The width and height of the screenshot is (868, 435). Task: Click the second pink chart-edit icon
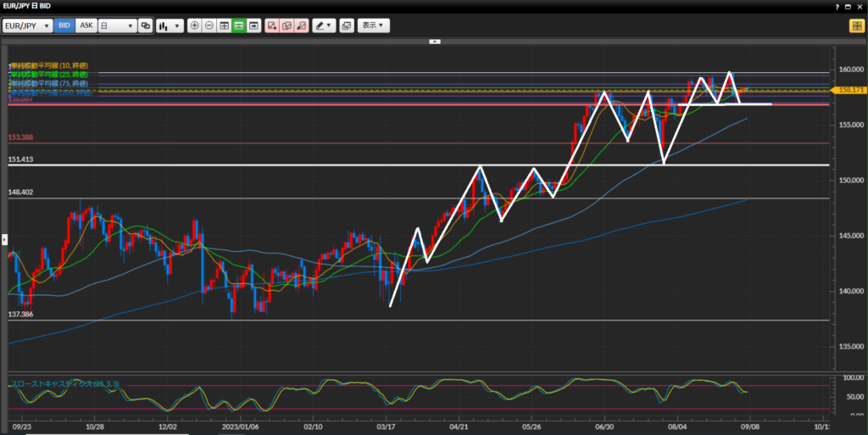pyautogui.click(x=287, y=25)
